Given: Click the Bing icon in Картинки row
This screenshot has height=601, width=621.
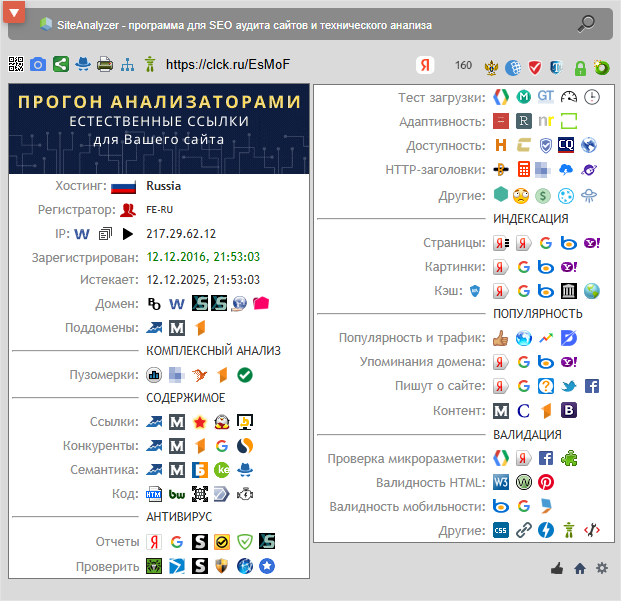Looking at the screenshot, I should 546,267.
